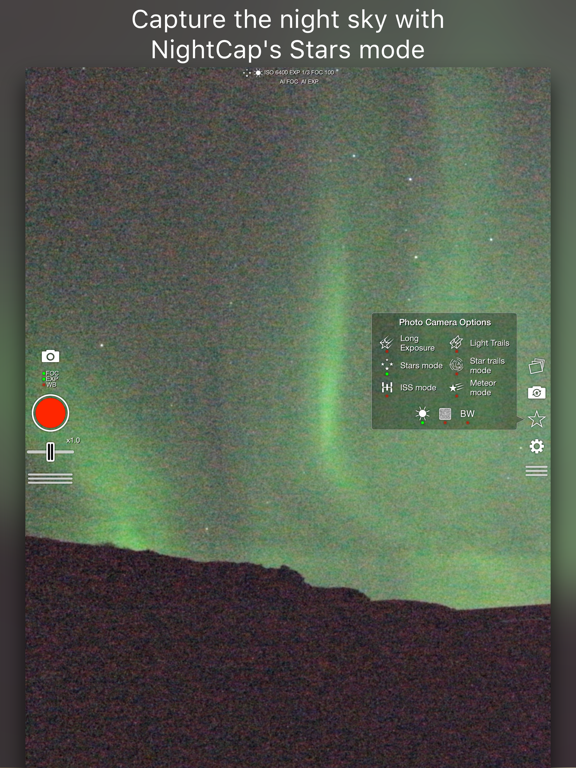The image size is (576, 768).
Task: Tap the red shutter button
Action: click(x=50, y=413)
